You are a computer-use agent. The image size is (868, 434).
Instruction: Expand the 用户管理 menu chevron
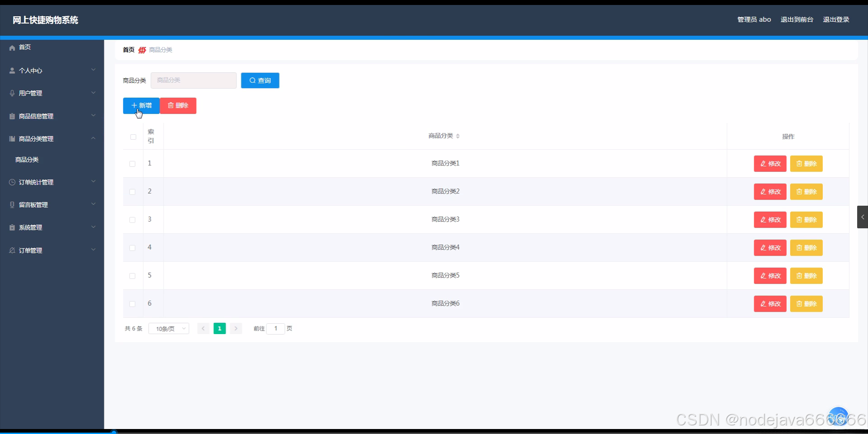[x=93, y=93]
